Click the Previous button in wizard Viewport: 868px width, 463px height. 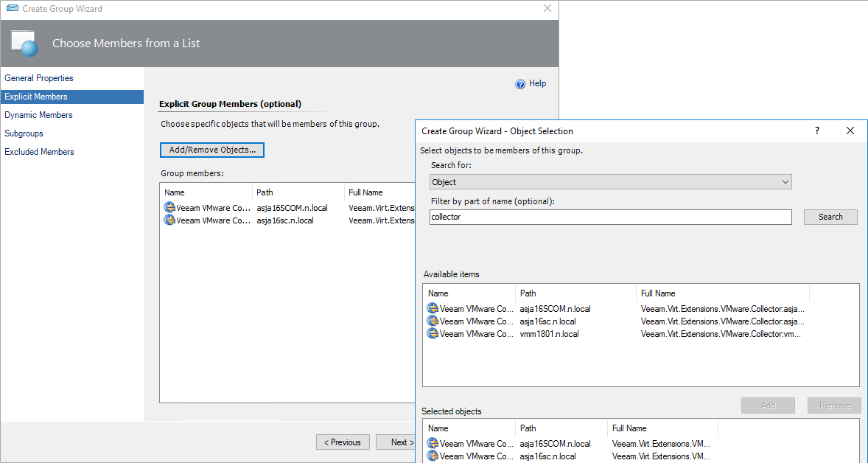[343, 442]
